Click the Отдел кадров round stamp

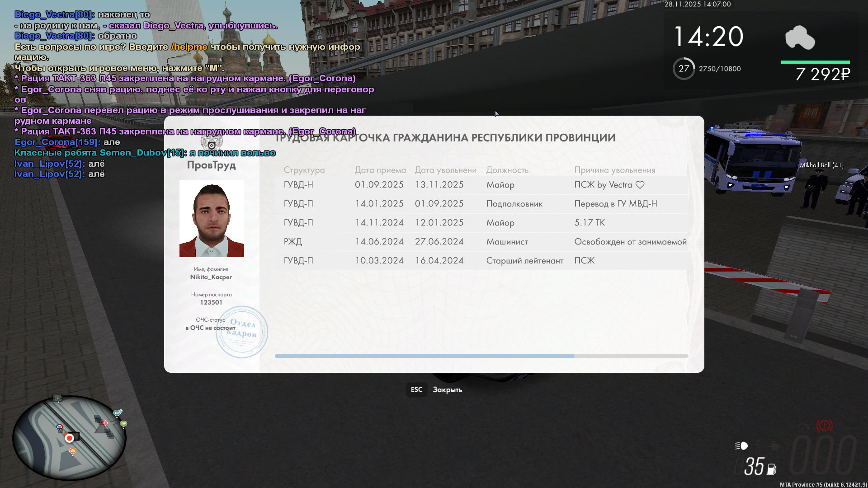pyautogui.click(x=241, y=332)
